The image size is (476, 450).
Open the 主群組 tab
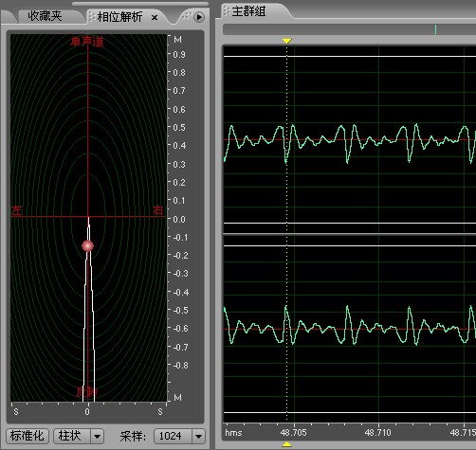pyautogui.click(x=248, y=11)
